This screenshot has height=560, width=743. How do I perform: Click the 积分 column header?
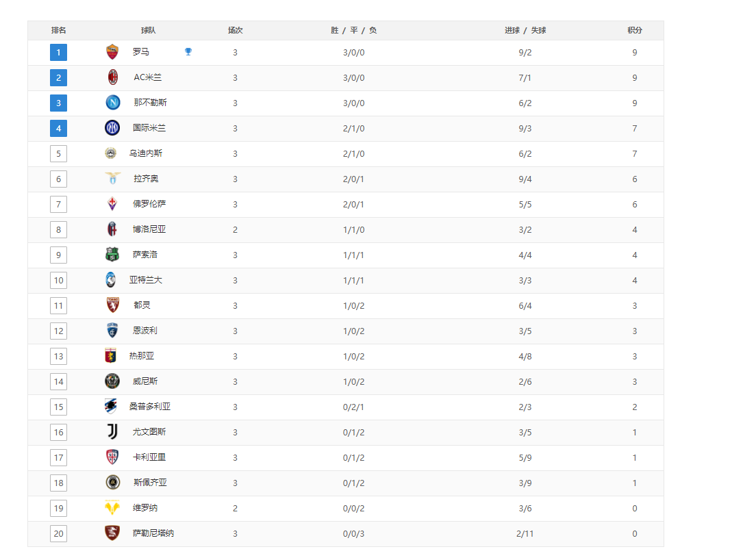[635, 30]
